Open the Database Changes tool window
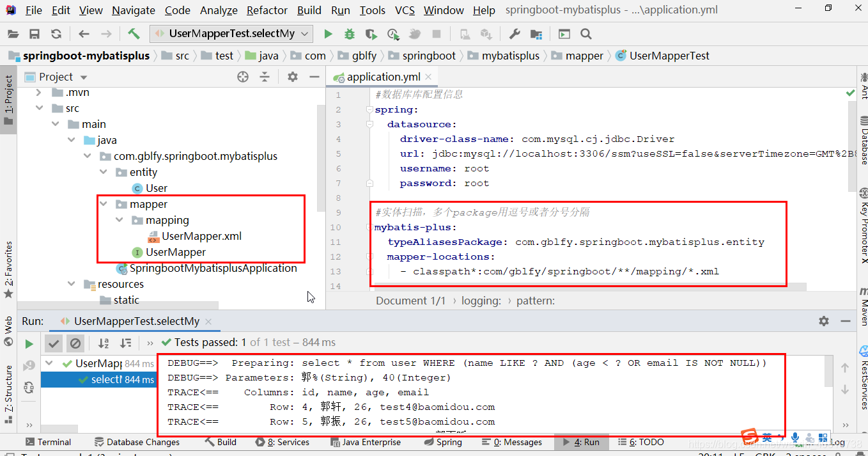Screen dimensions: 868x456 [137, 442]
